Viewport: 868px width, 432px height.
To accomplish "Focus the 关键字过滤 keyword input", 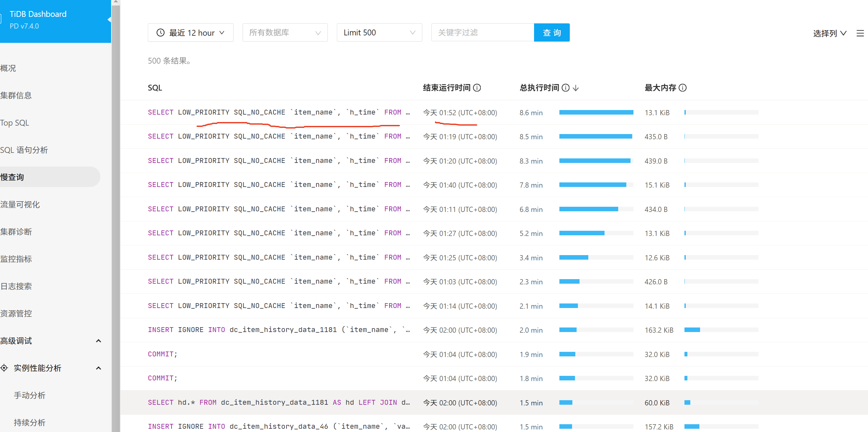I will tap(482, 33).
